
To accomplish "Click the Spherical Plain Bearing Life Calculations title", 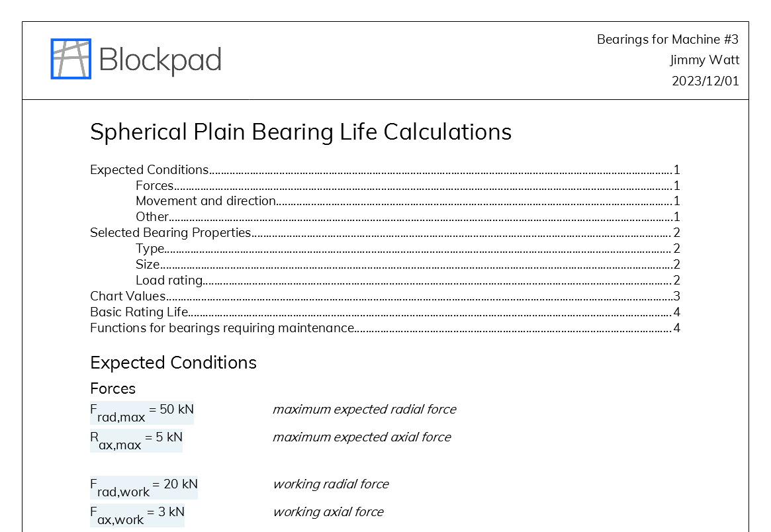I will click(x=300, y=132).
